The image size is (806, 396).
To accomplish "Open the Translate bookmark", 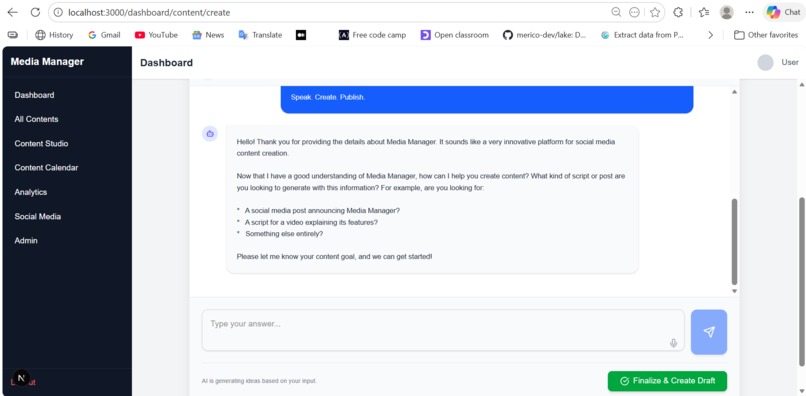I will click(x=260, y=35).
